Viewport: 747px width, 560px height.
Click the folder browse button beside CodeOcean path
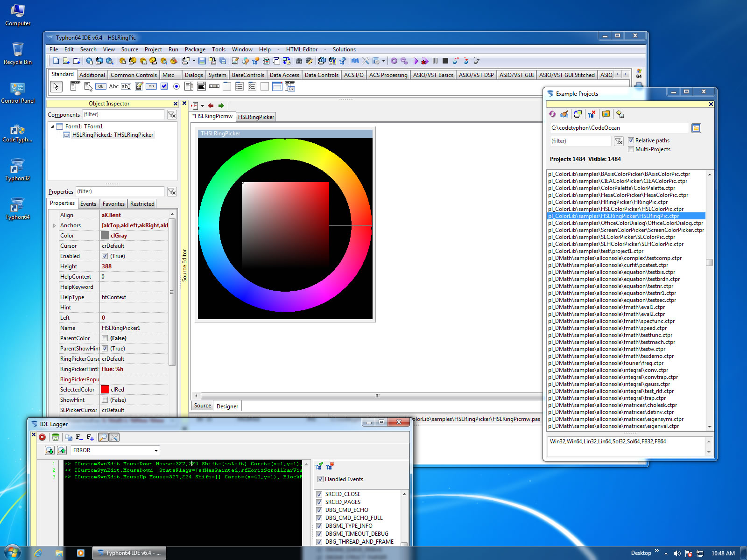click(x=696, y=128)
